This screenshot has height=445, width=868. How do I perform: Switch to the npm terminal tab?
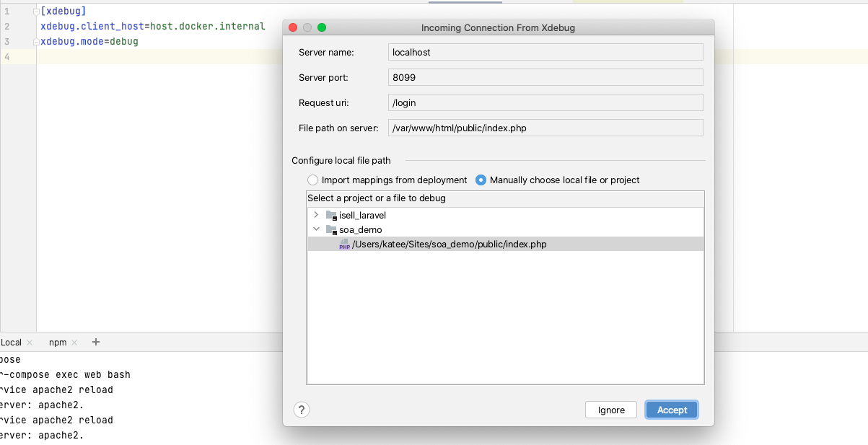tap(58, 343)
